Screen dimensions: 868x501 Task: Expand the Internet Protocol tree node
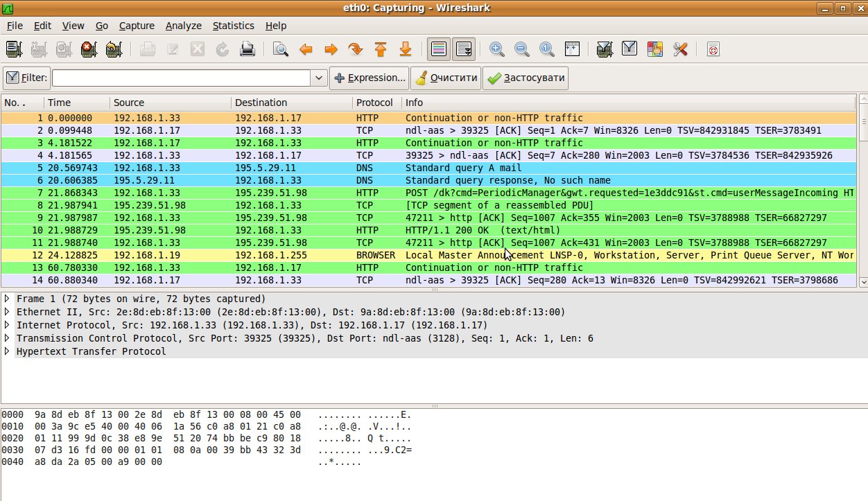pyautogui.click(x=7, y=325)
